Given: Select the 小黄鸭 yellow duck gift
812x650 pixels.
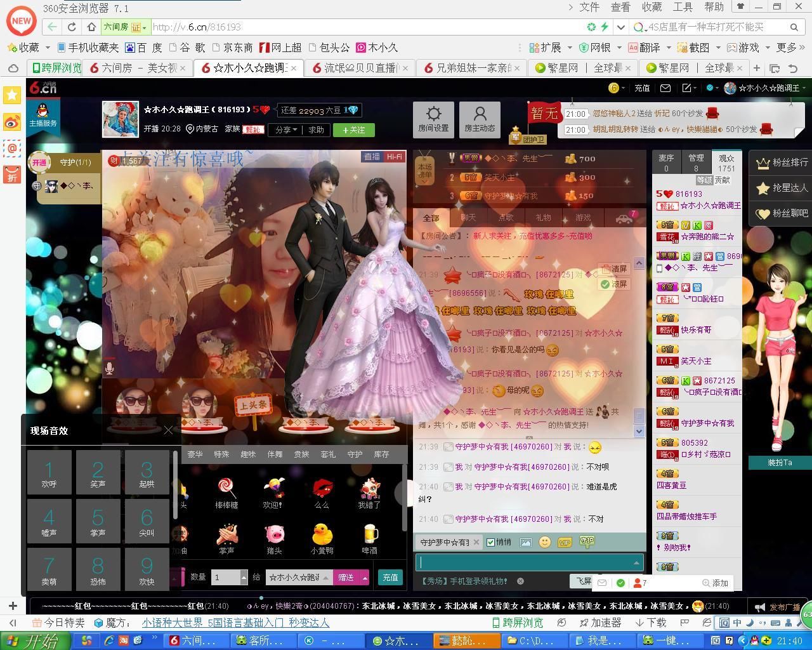Looking at the screenshot, I should tap(322, 539).
